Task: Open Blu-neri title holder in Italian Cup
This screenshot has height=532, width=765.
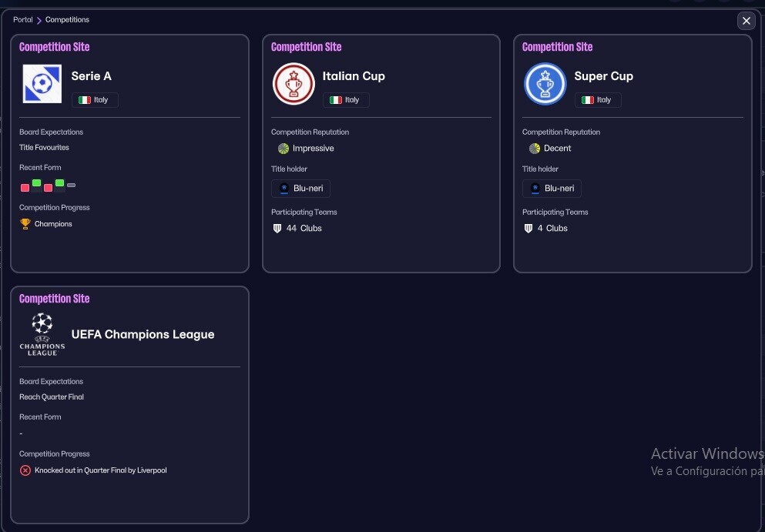Action: [x=300, y=189]
